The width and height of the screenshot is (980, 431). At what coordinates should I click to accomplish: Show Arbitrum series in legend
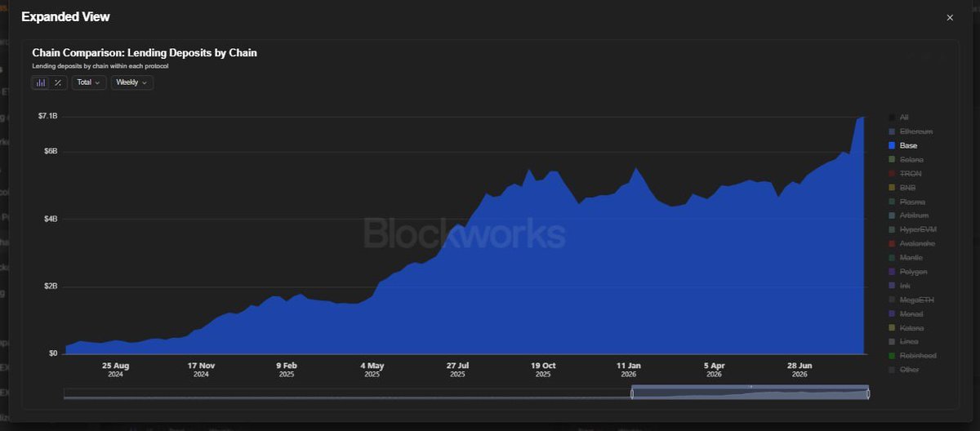click(x=909, y=215)
